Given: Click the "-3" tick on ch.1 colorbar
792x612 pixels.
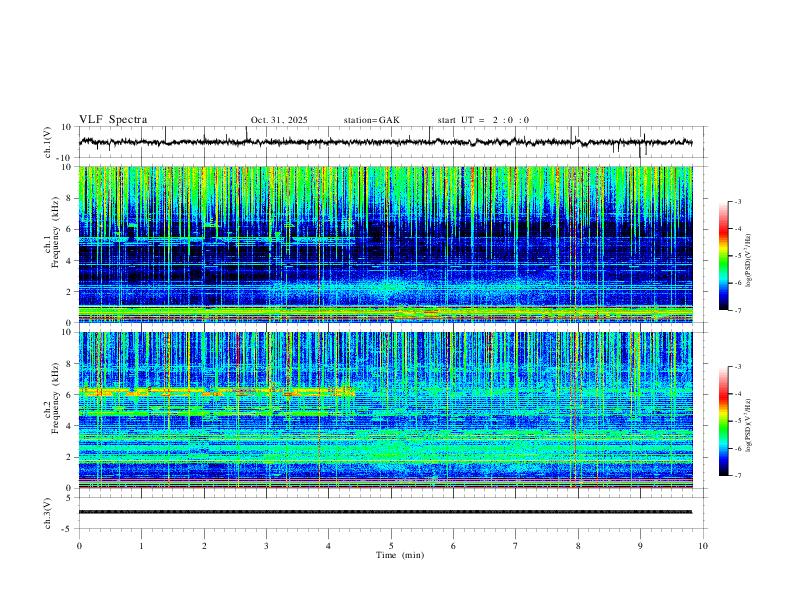Looking at the screenshot, I should pos(737,201).
